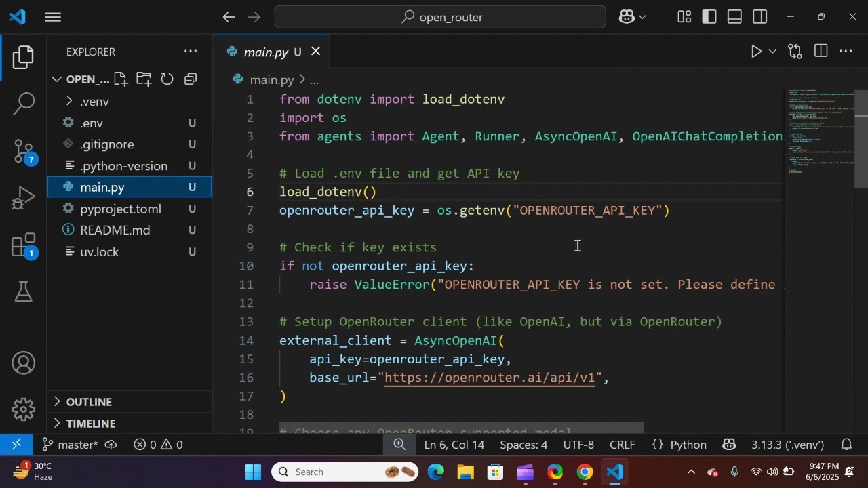Screen dimensions: 868x488
Task: Open the errors and warnings problems indicator
Action: tap(158, 445)
